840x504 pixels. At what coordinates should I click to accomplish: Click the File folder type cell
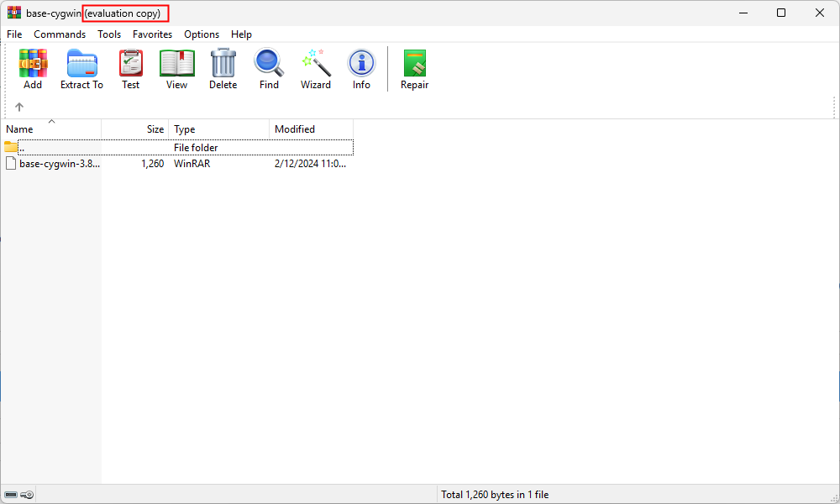point(196,147)
